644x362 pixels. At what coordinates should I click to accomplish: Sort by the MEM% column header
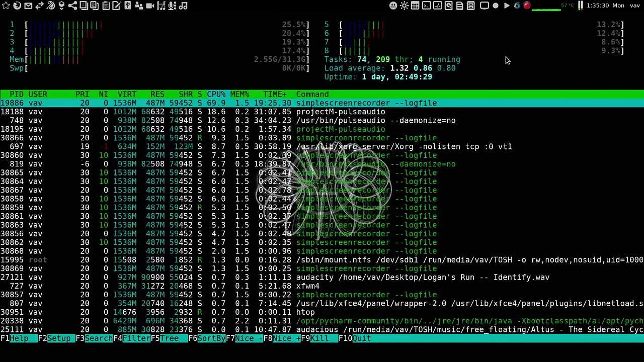[x=239, y=94]
